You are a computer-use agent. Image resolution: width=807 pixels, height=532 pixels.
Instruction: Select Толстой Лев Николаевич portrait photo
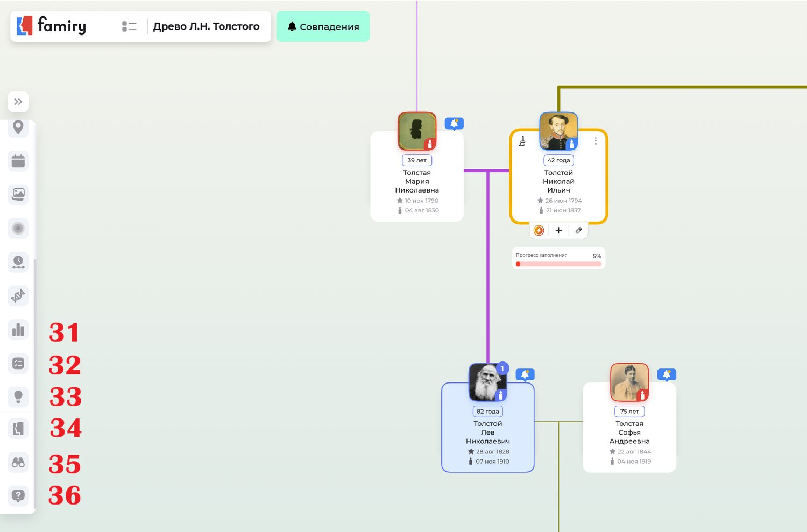(x=487, y=382)
